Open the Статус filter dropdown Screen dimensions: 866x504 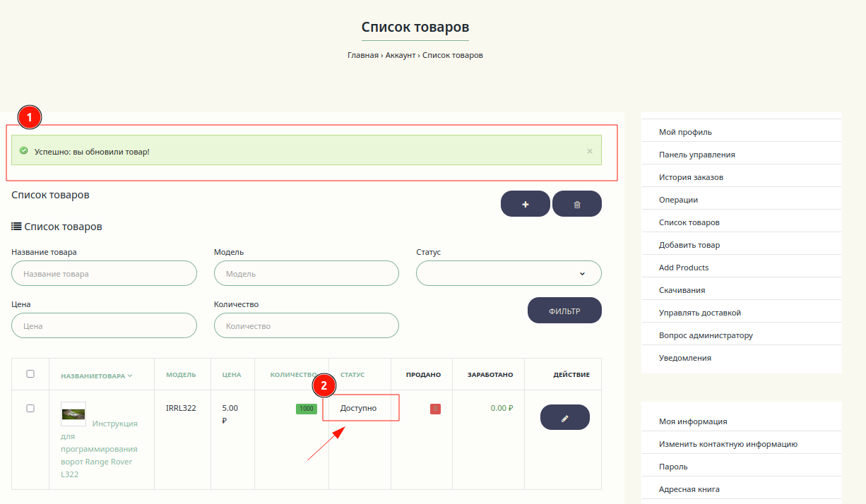coord(509,273)
